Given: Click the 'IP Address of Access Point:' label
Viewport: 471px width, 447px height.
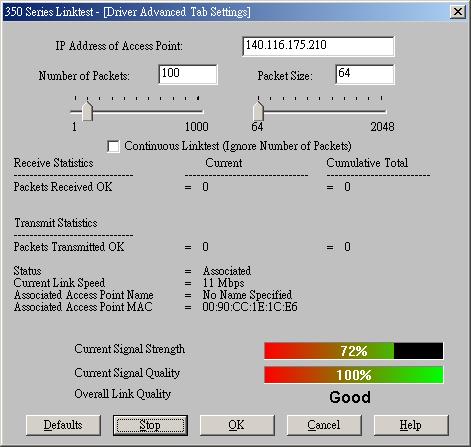Looking at the screenshot, I should (119, 46).
